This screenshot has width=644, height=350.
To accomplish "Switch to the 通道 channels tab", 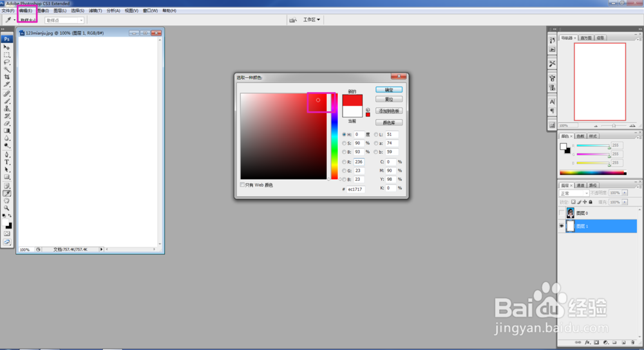I will 580,185.
